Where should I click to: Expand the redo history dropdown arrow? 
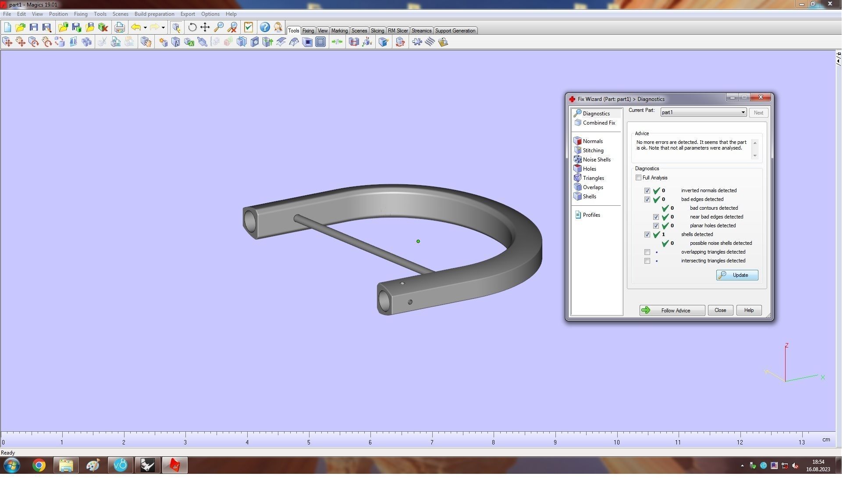tap(163, 27)
